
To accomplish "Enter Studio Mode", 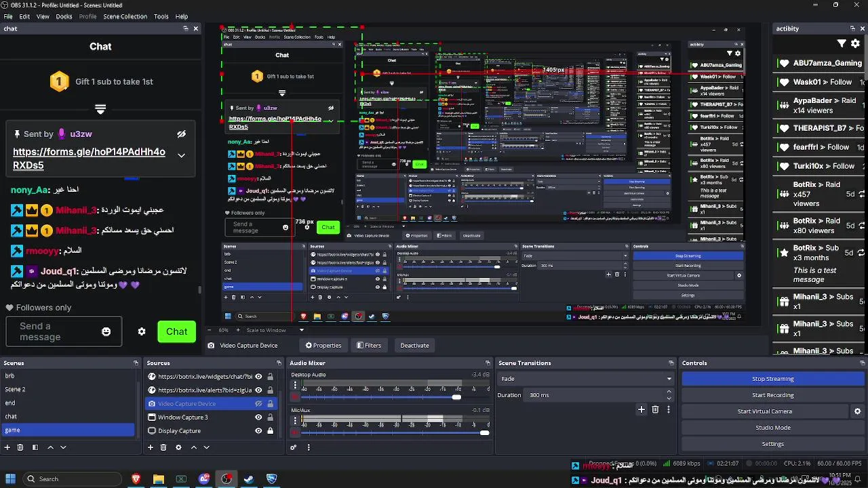I will pos(772,428).
